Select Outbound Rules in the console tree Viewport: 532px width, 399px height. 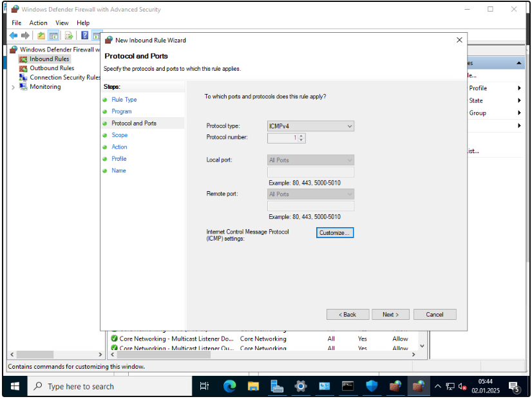coord(52,68)
